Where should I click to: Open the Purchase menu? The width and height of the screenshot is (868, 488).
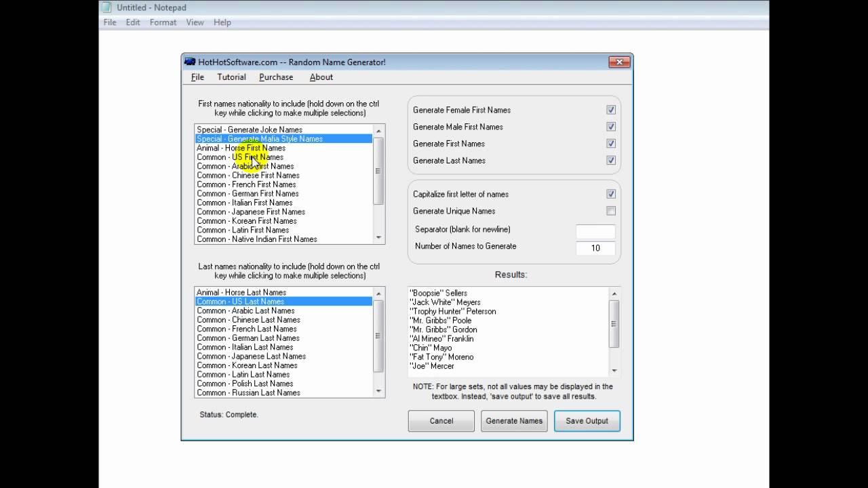tap(276, 77)
